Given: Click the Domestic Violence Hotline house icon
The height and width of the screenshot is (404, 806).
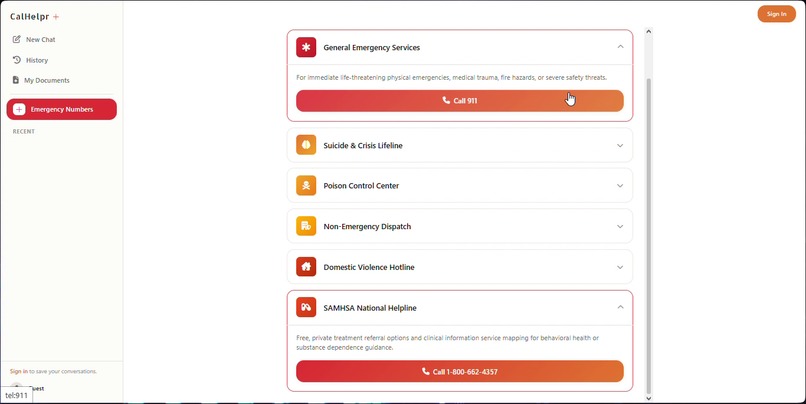Looking at the screenshot, I should click(306, 267).
